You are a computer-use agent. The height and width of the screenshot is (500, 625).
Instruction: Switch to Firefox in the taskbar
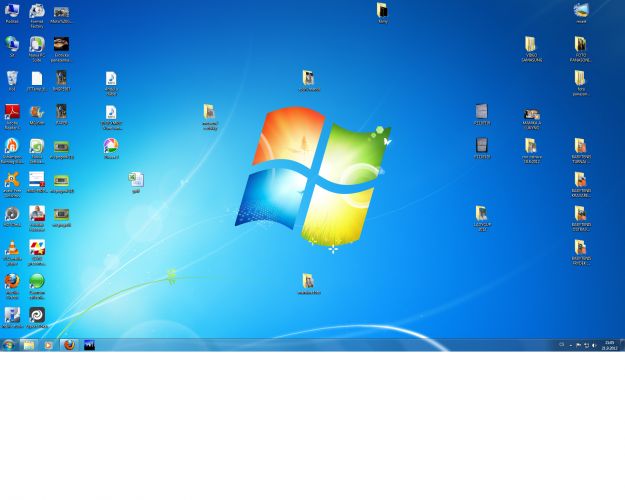tap(69, 345)
